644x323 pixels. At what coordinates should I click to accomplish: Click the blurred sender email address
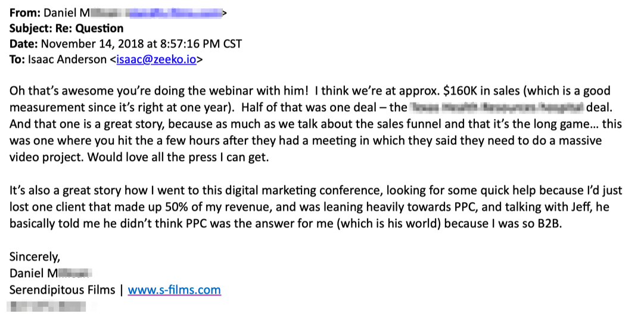coord(175,13)
